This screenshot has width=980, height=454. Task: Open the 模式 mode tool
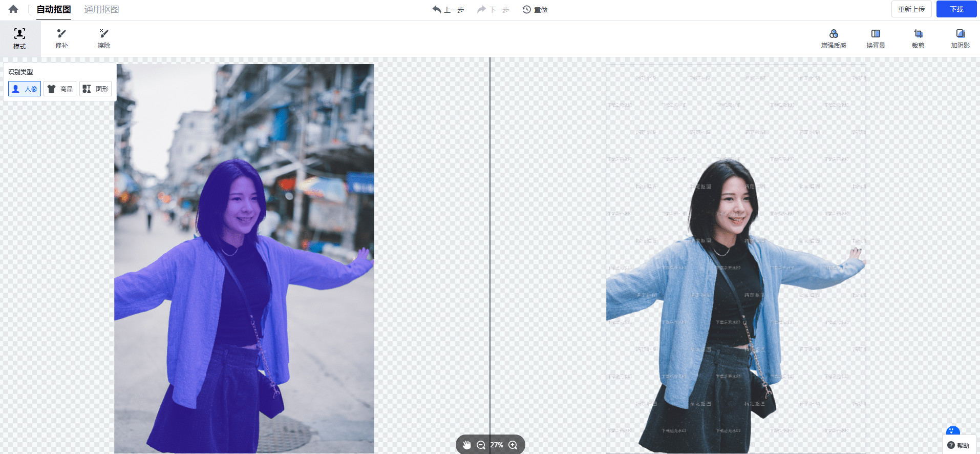click(x=19, y=38)
